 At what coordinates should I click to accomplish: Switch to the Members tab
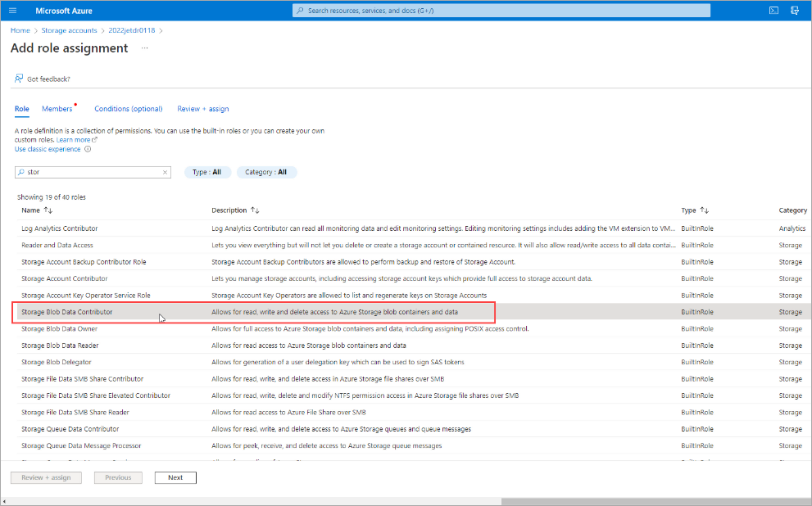click(x=57, y=109)
